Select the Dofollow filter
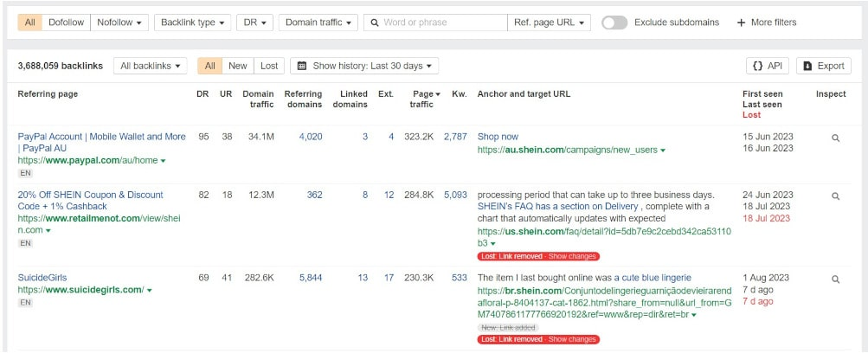Screen dimensions: 868x353 point(66,22)
